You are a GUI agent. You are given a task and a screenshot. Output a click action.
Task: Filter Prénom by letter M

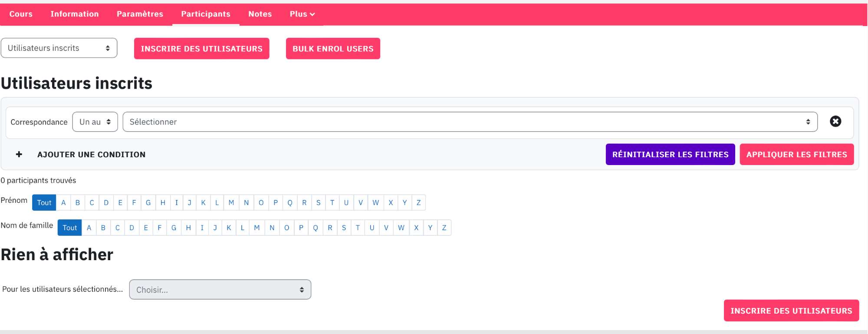231,203
